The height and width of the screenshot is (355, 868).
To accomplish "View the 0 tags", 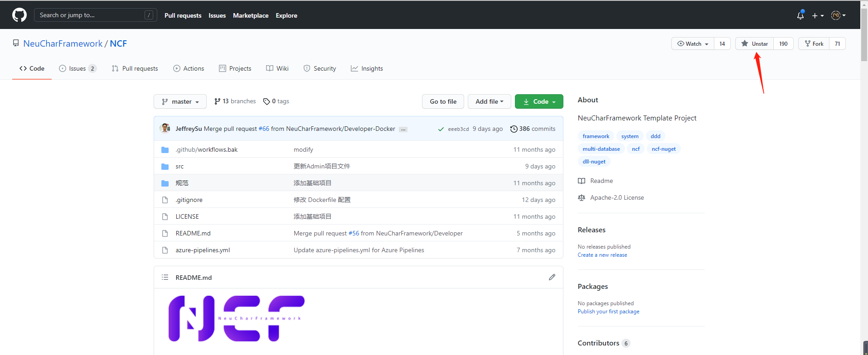I will 276,101.
